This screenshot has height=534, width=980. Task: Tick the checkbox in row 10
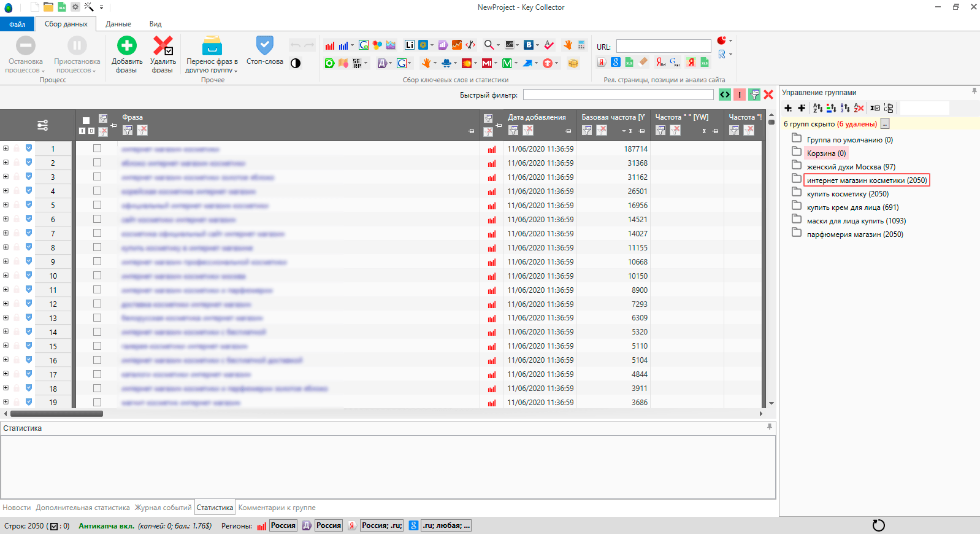[x=97, y=276]
